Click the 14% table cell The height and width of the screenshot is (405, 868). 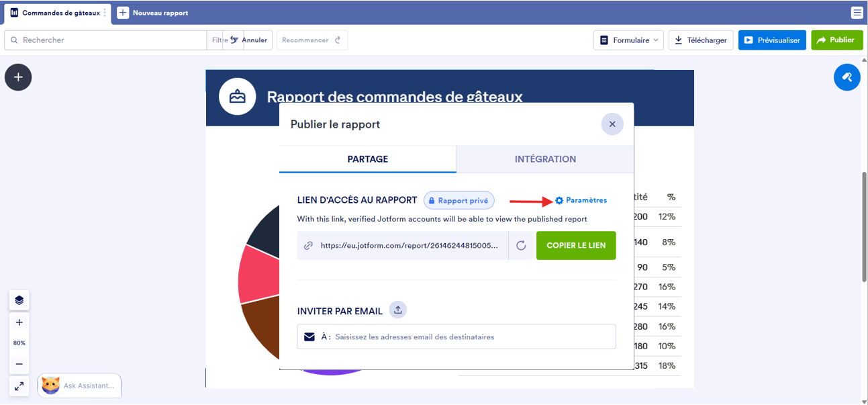[667, 306]
